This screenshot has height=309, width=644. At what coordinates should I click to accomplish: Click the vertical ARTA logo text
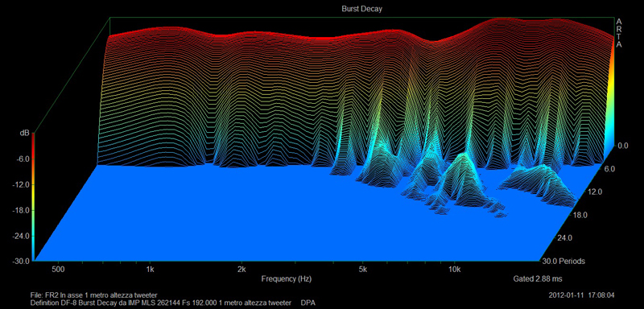point(618,33)
